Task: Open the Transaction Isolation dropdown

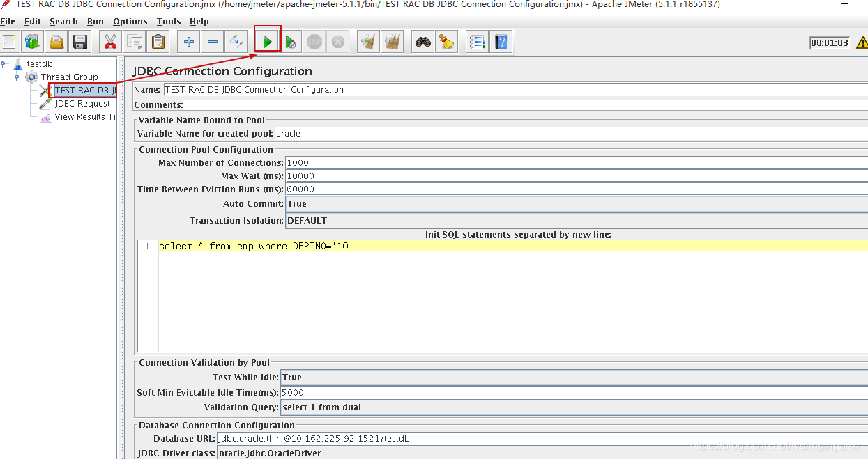Action: tap(577, 220)
